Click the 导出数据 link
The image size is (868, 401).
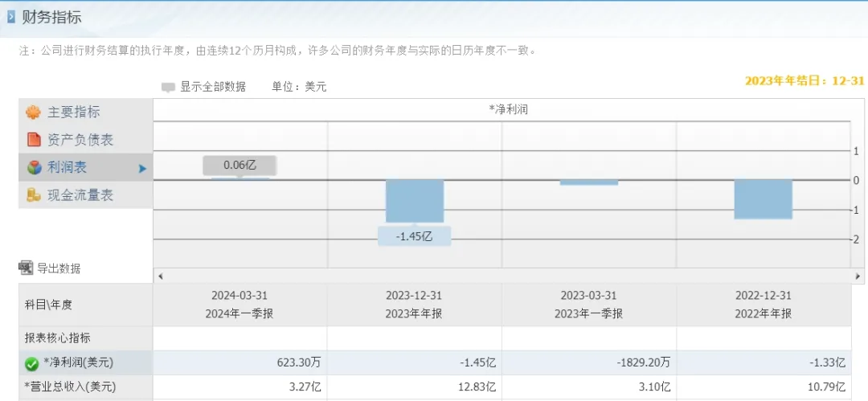point(59,268)
